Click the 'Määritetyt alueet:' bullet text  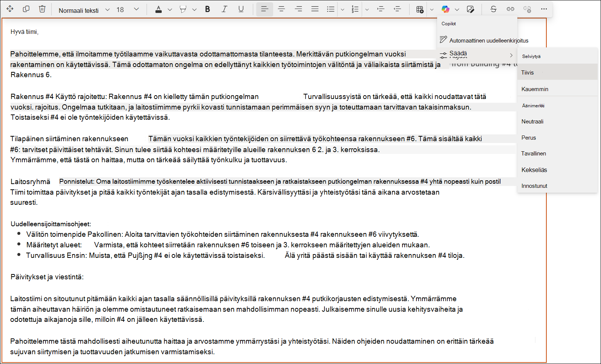pyautogui.click(x=54, y=245)
